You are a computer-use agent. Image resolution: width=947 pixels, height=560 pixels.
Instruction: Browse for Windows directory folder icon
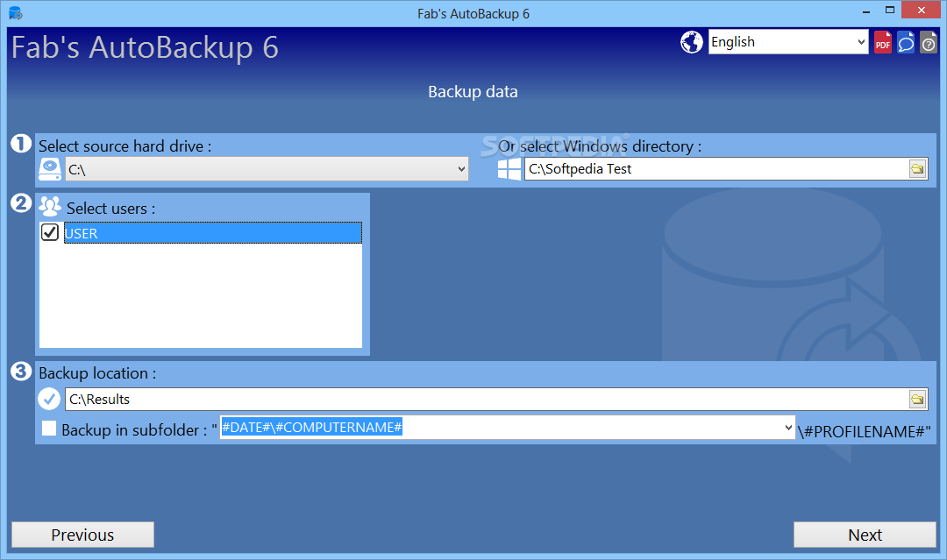pos(917,169)
